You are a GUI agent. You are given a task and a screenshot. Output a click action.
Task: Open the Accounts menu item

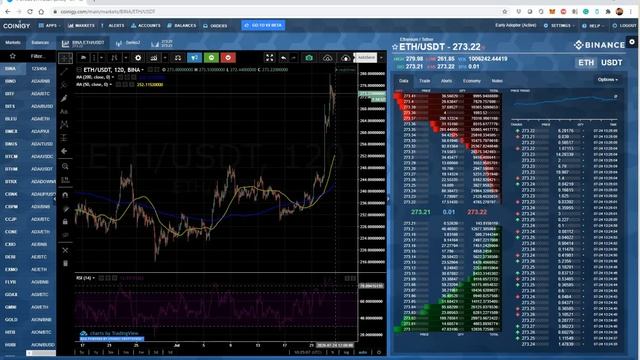(146, 25)
